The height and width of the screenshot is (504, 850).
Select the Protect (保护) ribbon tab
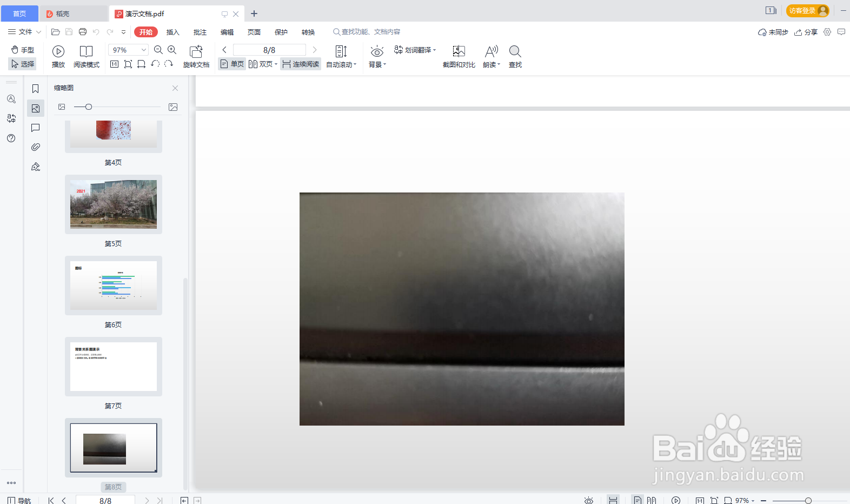(281, 32)
